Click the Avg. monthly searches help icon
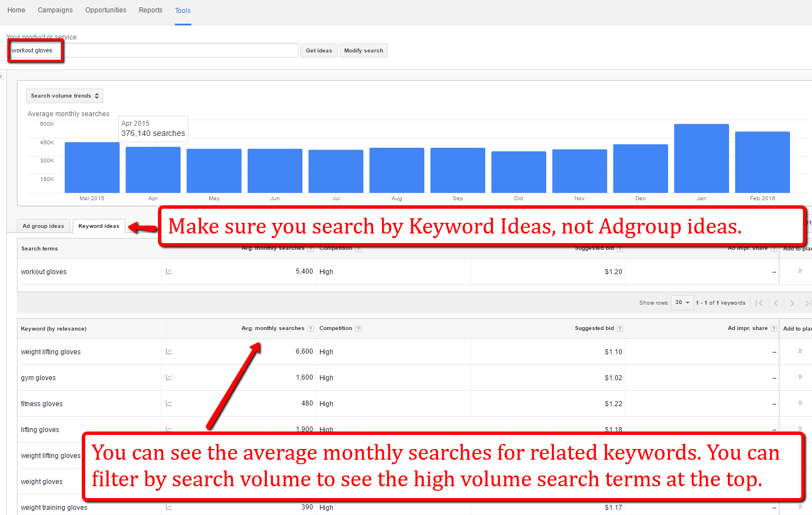812x515 pixels. [x=310, y=328]
